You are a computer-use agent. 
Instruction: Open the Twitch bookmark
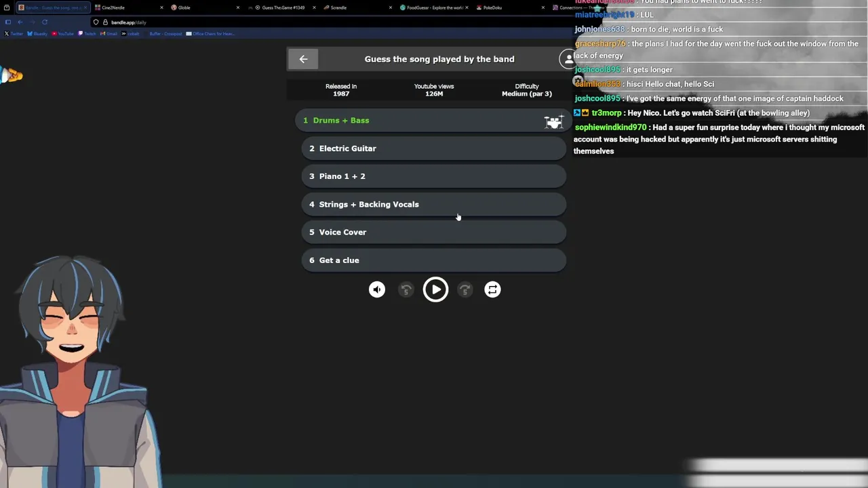[x=87, y=34]
